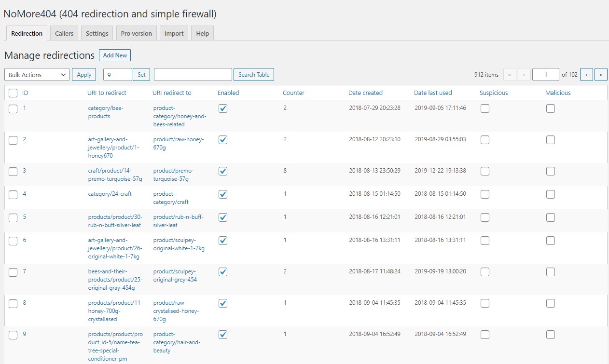Viewport: 609px width, 364px height.
Task: Switch to the Callers tab
Action: click(64, 33)
